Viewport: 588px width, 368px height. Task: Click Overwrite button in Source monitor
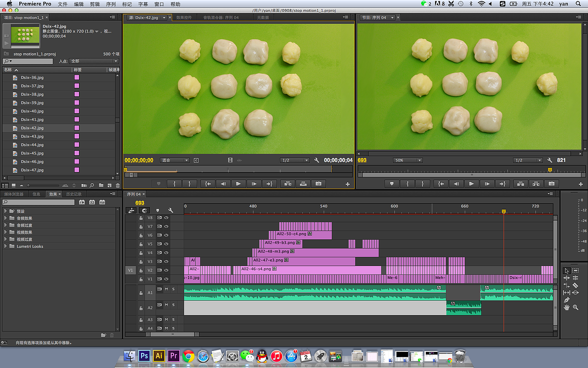click(x=303, y=184)
